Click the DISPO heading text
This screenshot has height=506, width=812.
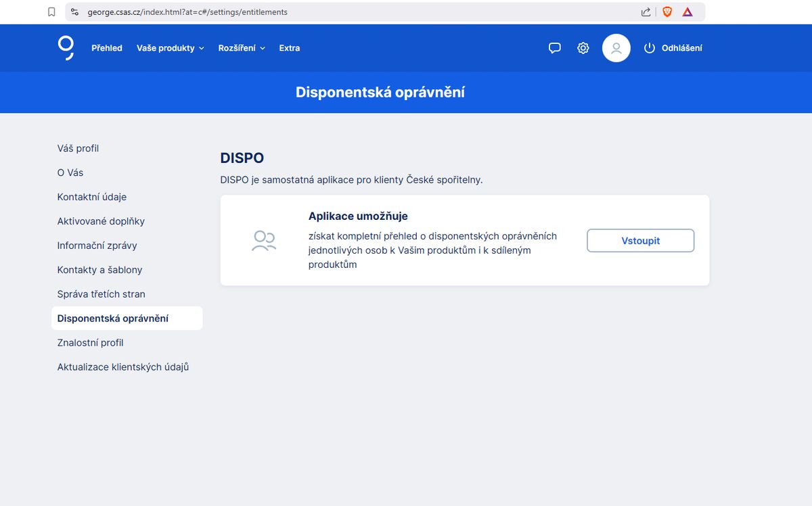[x=242, y=158]
